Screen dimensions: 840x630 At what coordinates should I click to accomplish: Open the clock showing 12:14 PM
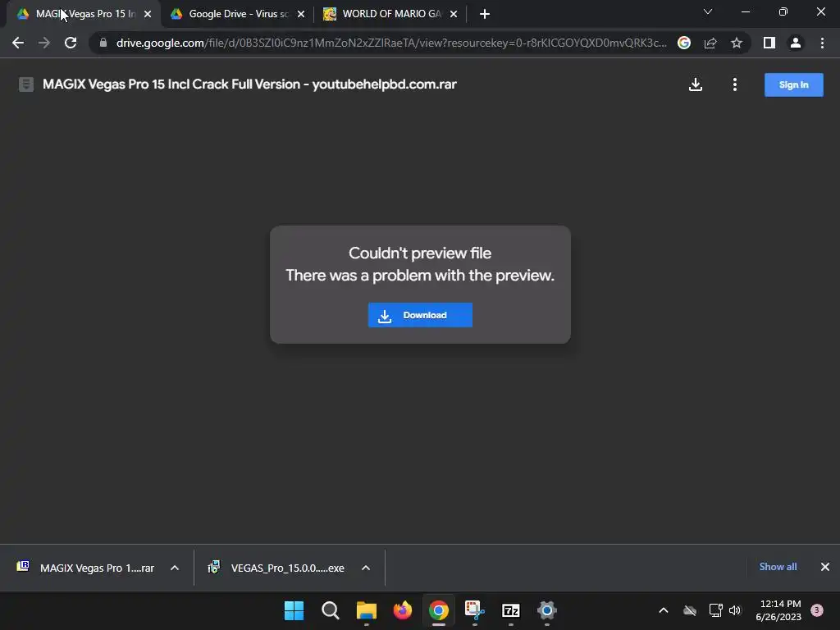tap(778, 610)
